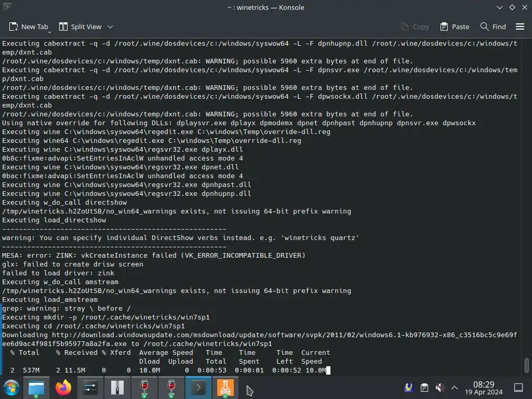Image resolution: width=532 pixels, height=399 pixels.
Task: Open Konsole hamburger menu
Action: click(x=520, y=26)
